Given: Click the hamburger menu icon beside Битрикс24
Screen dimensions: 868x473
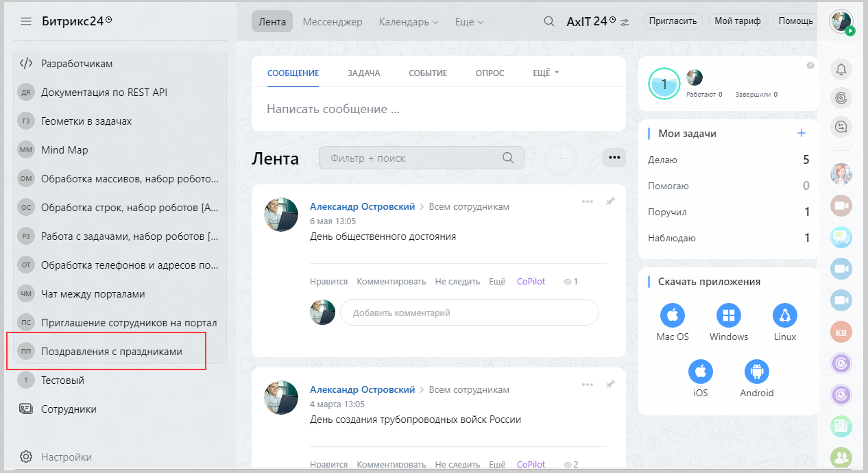Looking at the screenshot, I should tap(26, 21).
